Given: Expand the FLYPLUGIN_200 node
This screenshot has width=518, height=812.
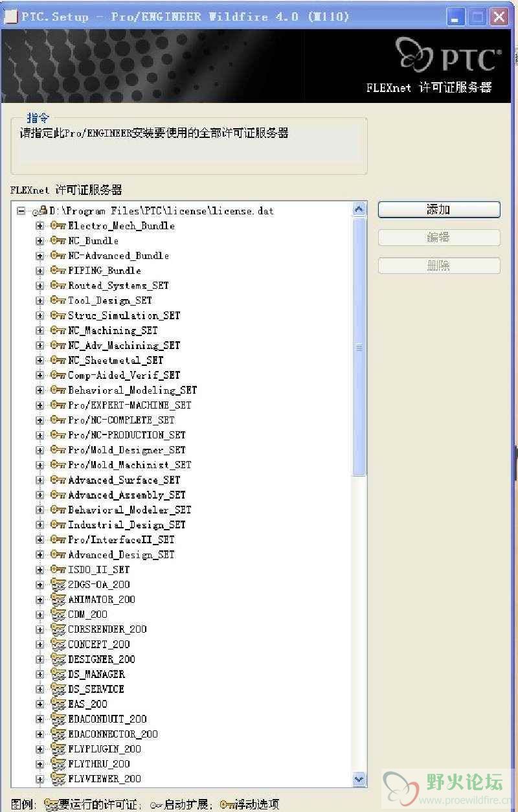Looking at the screenshot, I should point(39,749).
